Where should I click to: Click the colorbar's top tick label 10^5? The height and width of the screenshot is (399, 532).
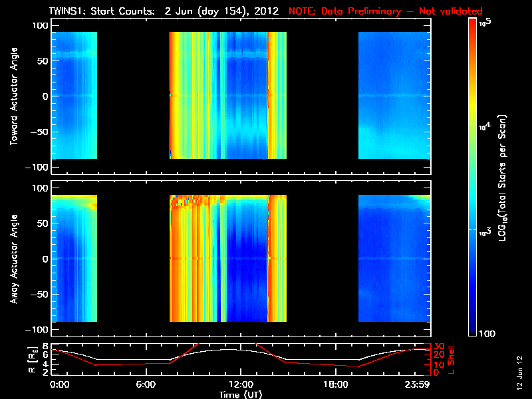(485, 23)
